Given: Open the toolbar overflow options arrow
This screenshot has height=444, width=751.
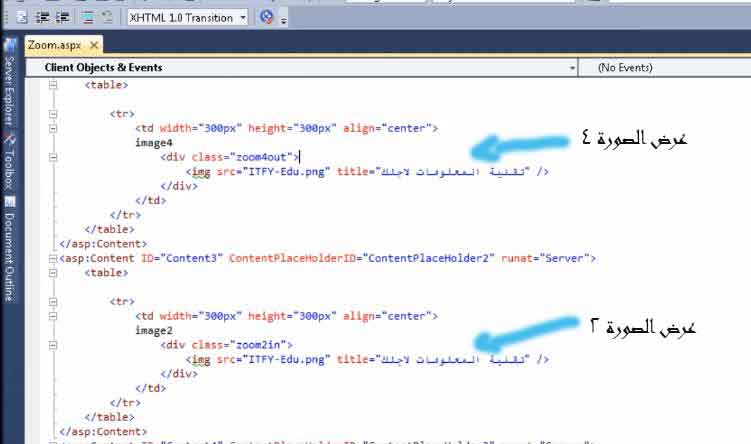Looking at the screenshot, I should 283,20.
